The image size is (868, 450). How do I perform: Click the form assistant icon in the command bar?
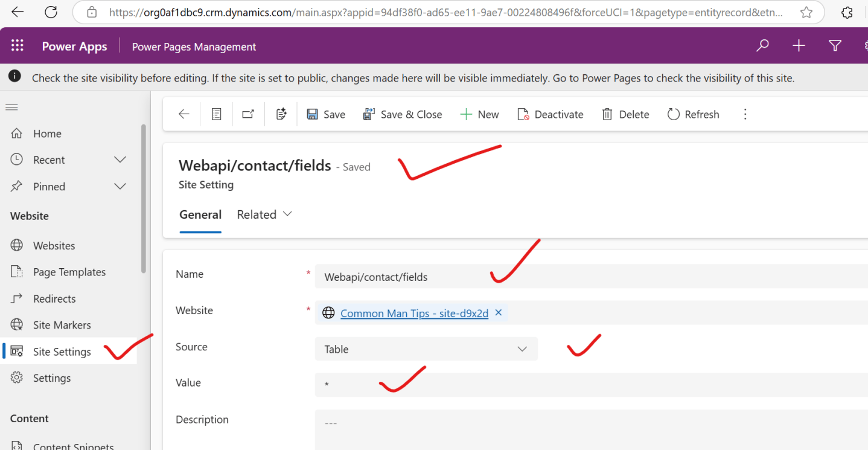coord(281,114)
